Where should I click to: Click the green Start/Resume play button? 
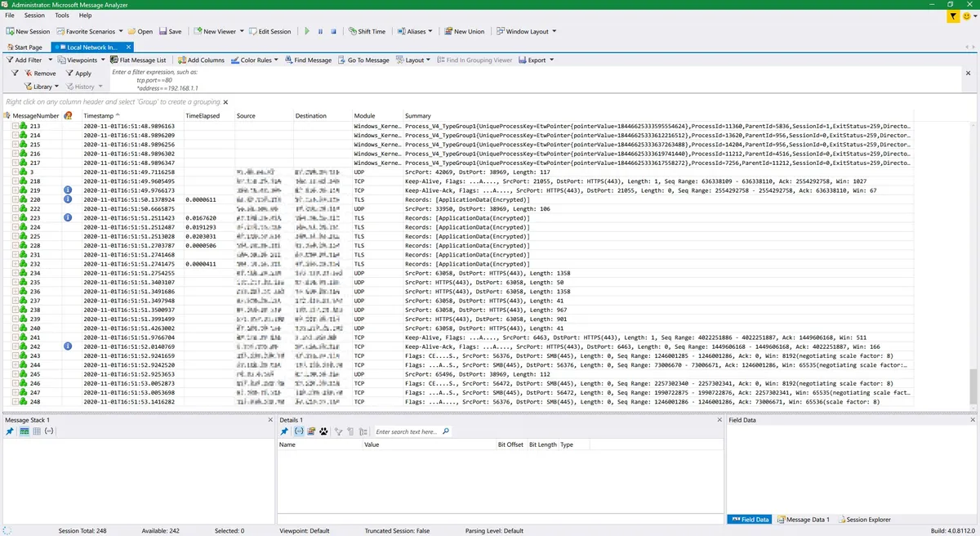[307, 31]
